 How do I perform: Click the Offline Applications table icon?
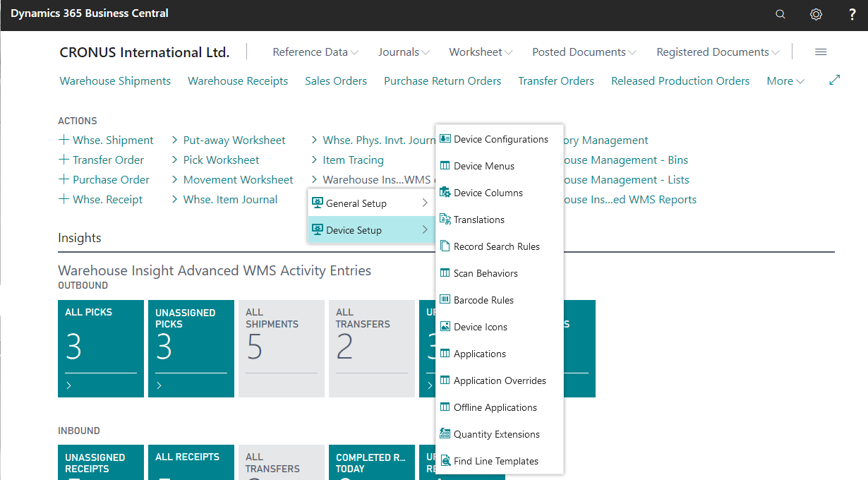[x=445, y=407]
